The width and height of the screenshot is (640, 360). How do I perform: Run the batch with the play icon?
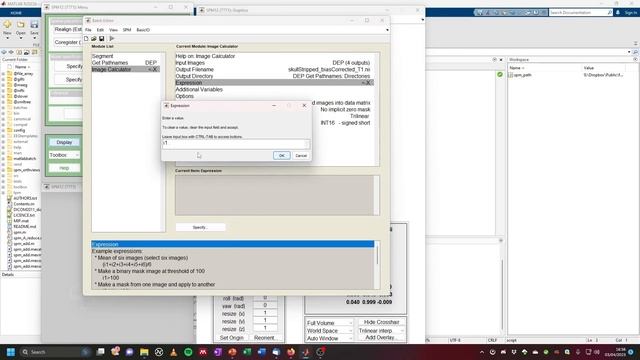[x=112, y=38]
